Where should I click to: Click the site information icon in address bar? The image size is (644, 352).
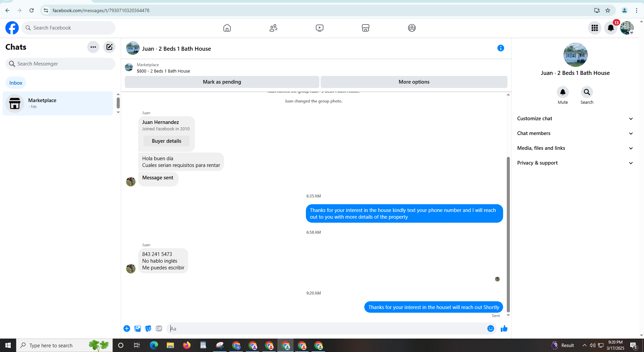click(46, 10)
